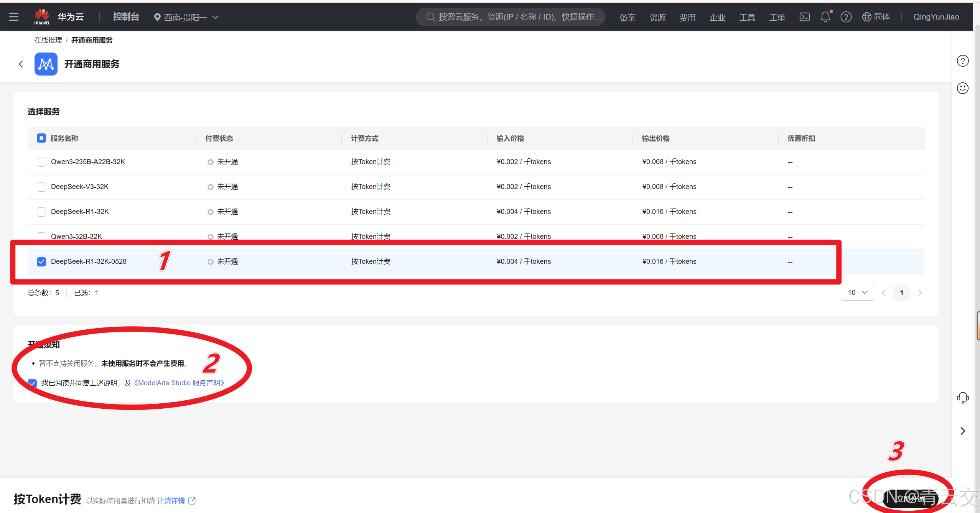Open the page size dropdown showing 10

tap(857, 293)
